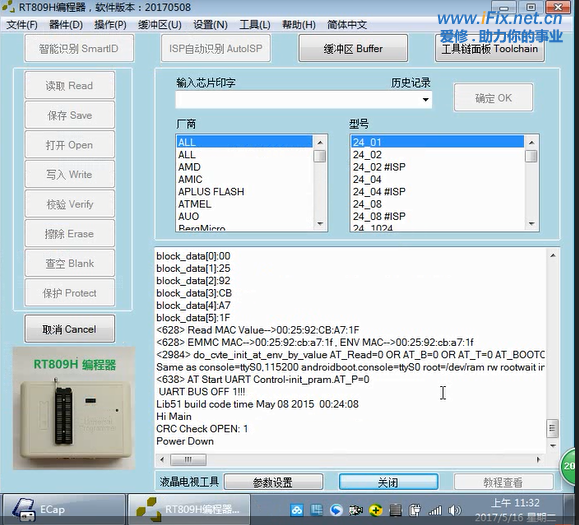Click the 确定 OK button
This screenshot has width=579, height=525.
(x=493, y=98)
